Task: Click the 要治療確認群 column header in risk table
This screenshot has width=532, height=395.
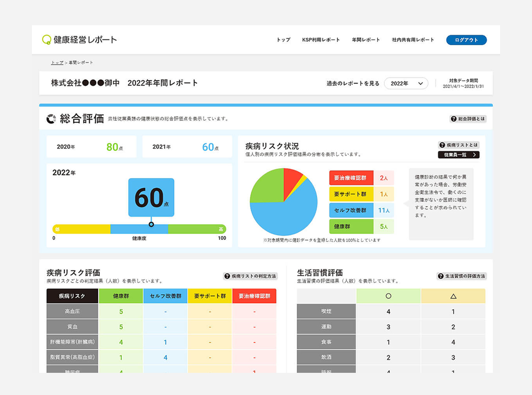Action: pyautogui.click(x=254, y=296)
